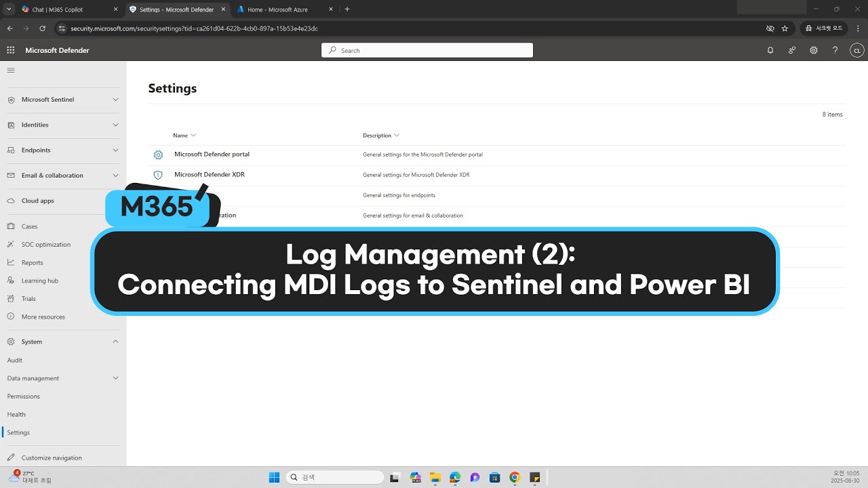This screenshot has width=868, height=488.
Task: Open the browser tab list dropdown arrow
Action: pos(9,9)
